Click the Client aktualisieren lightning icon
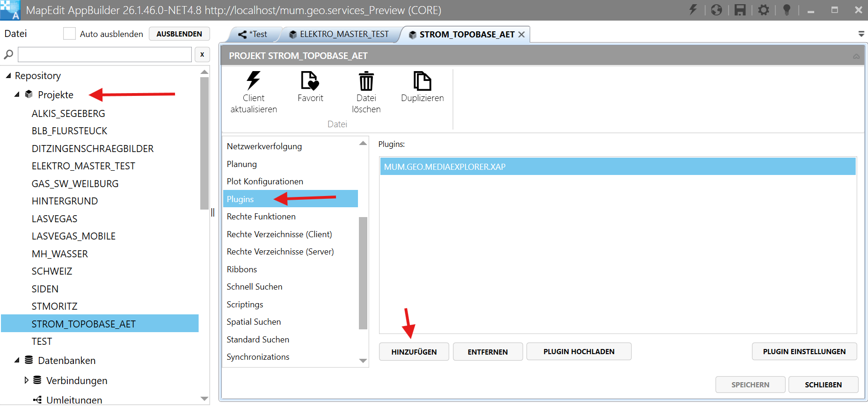The width and height of the screenshot is (868, 407). click(253, 81)
